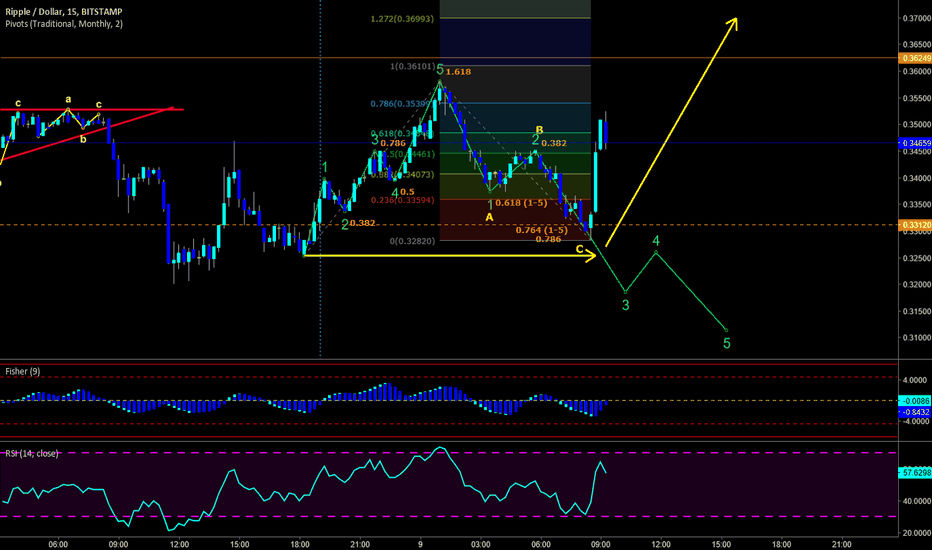Select the 0.764 (1-5) retracement label

coord(541,230)
